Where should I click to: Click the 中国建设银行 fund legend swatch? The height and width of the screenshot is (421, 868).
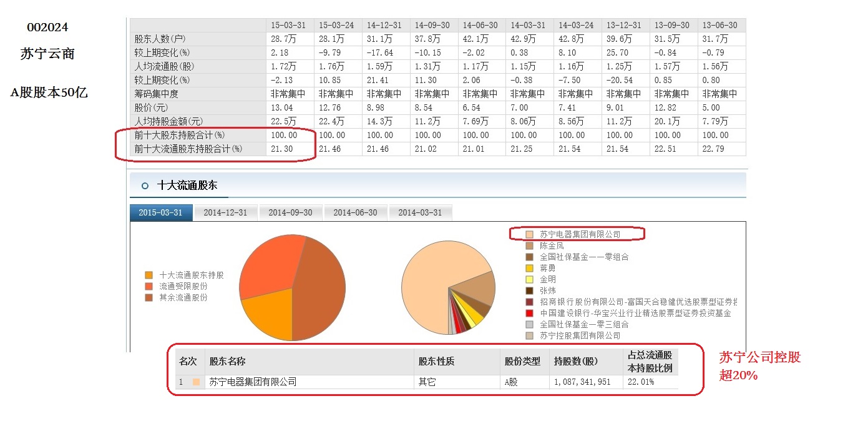[x=529, y=313]
